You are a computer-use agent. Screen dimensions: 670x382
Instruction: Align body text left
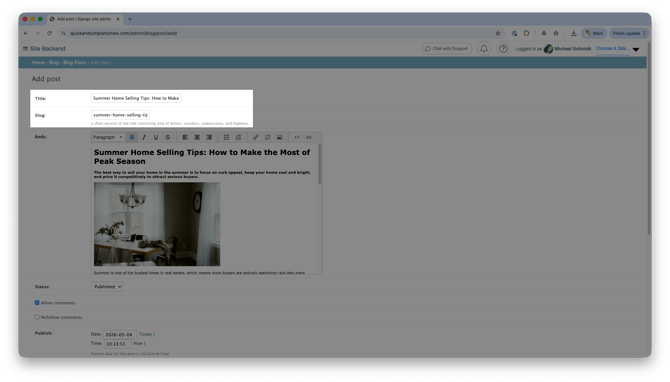pyautogui.click(x=185, y=137)
